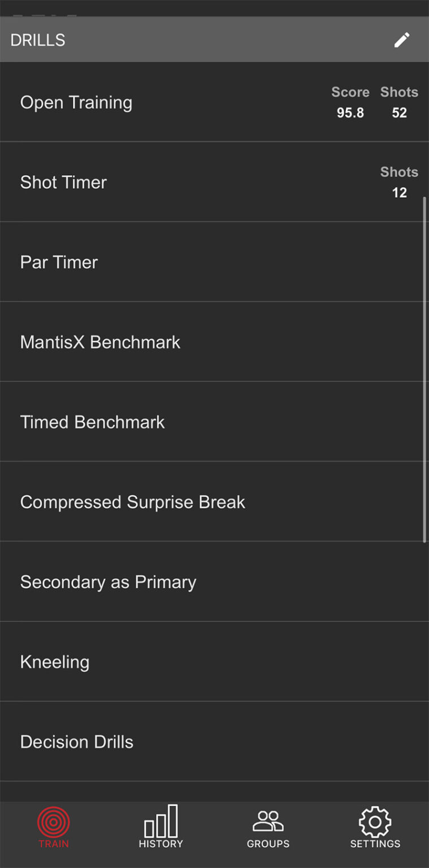The height and width of the screenshot is (868, 429).
Task: Start the MantisX Benchmark drill
Action: (x=100, y=342)
